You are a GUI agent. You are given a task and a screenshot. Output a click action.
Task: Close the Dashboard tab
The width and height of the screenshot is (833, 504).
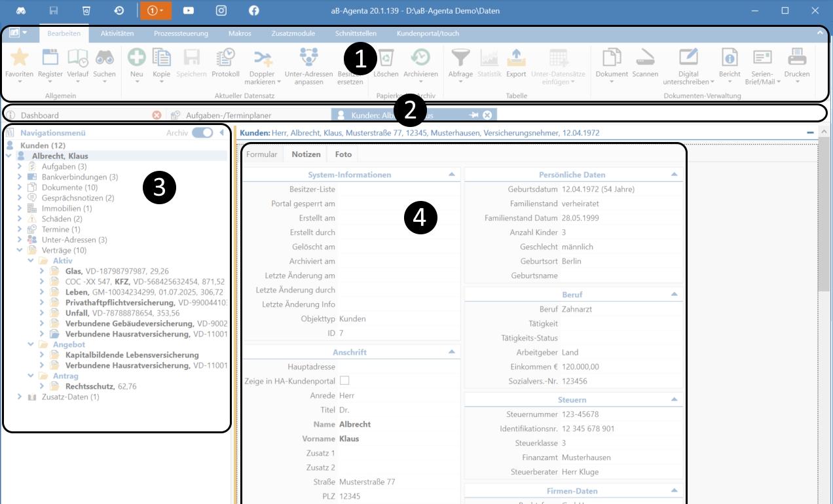click(x=157, y=115)
